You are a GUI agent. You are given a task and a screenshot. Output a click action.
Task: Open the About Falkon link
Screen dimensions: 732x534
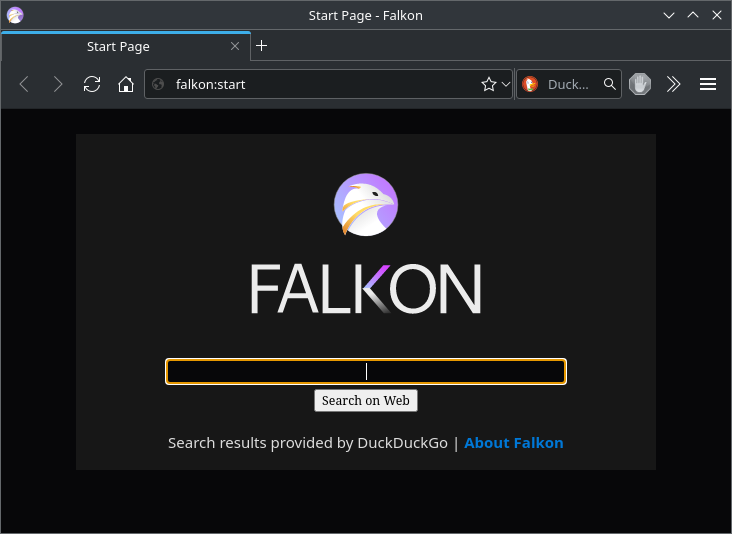pos(514,443)
